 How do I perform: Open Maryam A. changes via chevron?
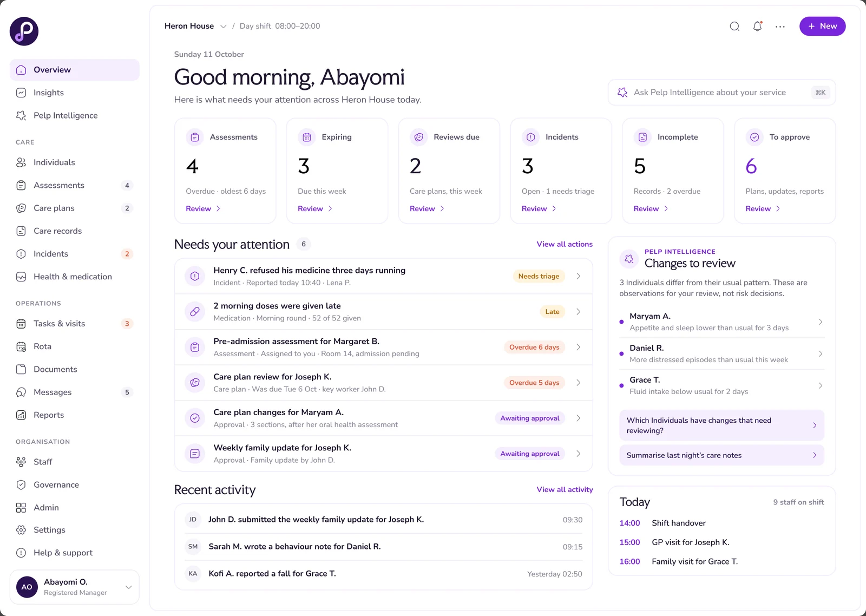pyautogui.click(x=821, y=322)
